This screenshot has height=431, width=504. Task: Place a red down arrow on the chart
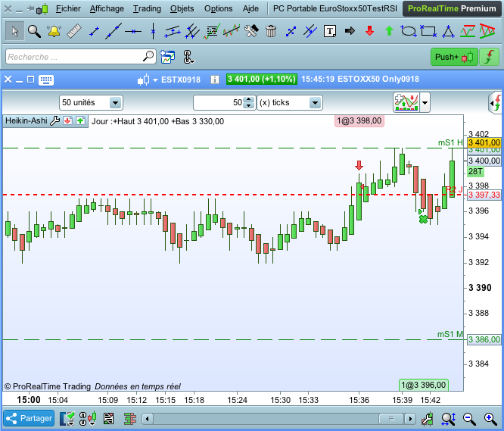[369, 31]
